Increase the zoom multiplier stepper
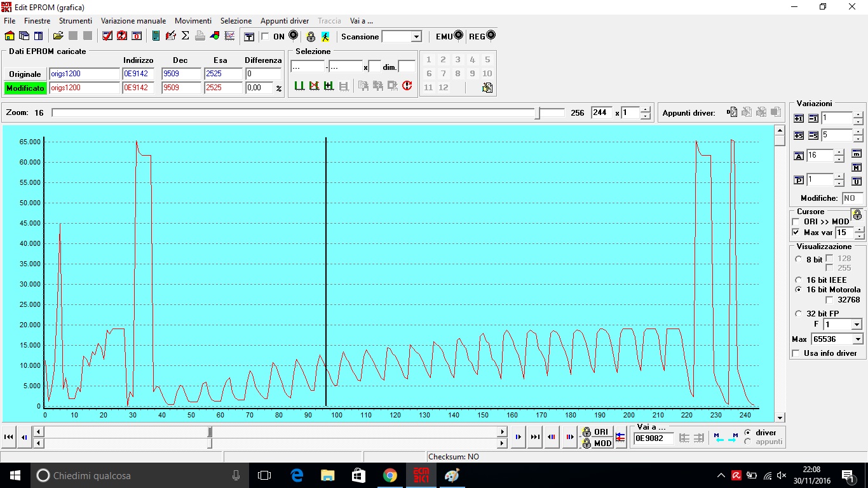The height and width of the screenshot is (488, 868). [x=646, y=109]
